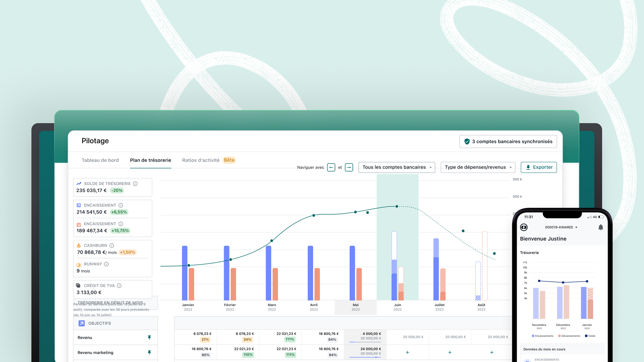Screen dimensions: 644x362
Task: Tap the notification bell on the phone
Action: (601, 227)
